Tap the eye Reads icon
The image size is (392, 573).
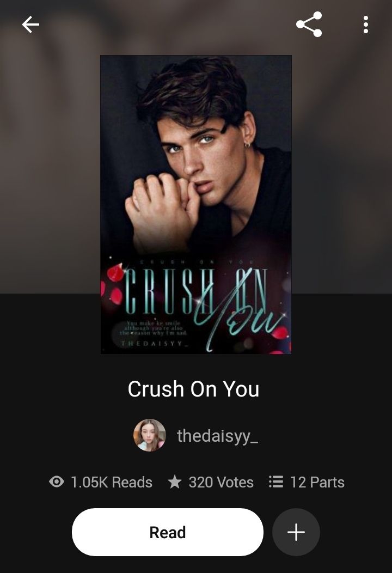point(56,481)
